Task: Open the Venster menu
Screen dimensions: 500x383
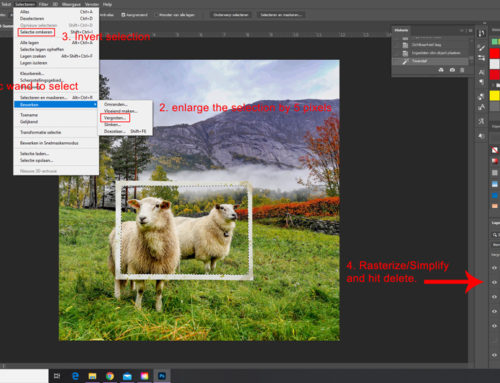Action: pos(92,4)
